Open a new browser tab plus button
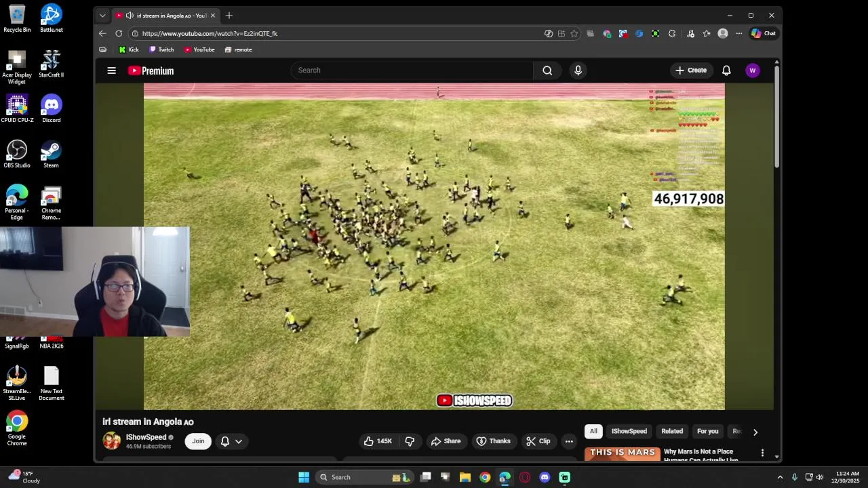 coord(229,15)
